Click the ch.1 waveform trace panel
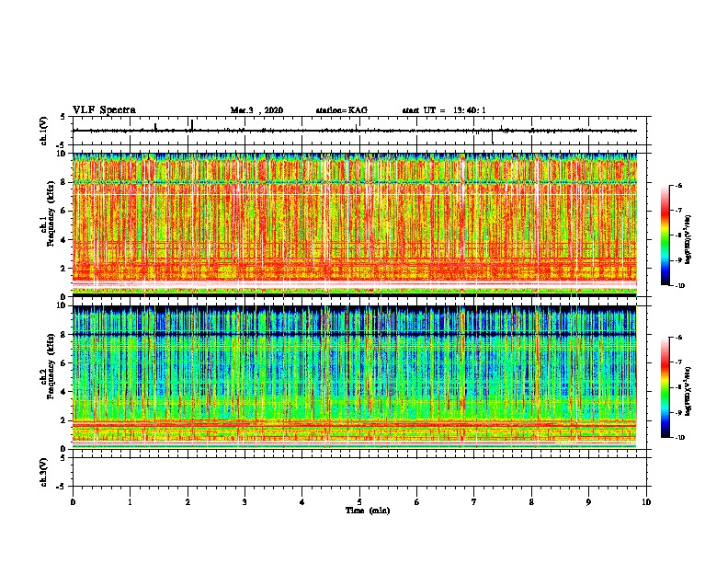The image size is (728, 563). [x=359, y=131]
